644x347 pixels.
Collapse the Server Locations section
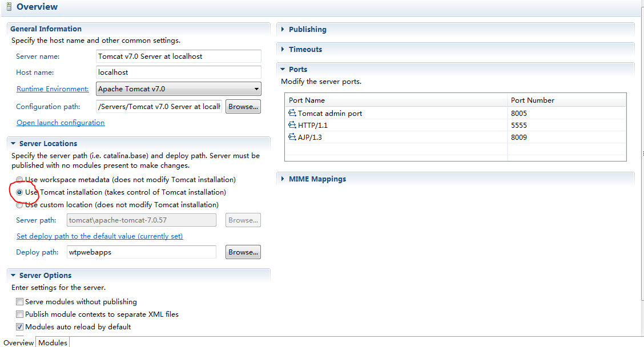13,143
